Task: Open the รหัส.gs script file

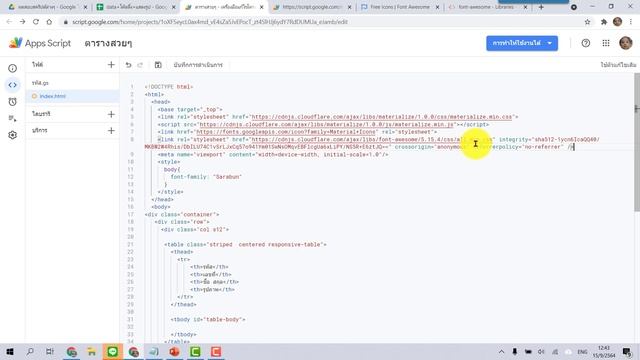Action: (x=40, y=83)
